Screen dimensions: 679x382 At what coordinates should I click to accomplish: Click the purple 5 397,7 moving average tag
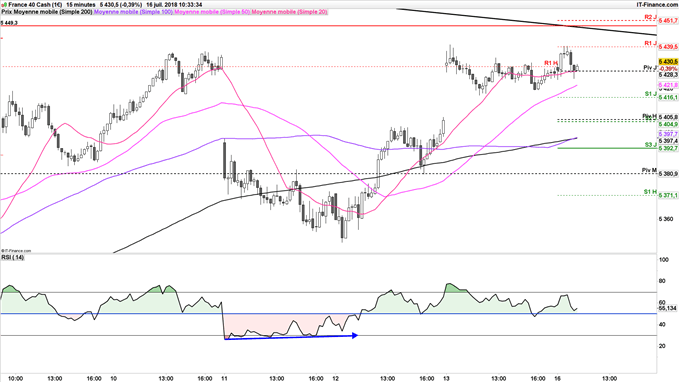pos(668,134)
